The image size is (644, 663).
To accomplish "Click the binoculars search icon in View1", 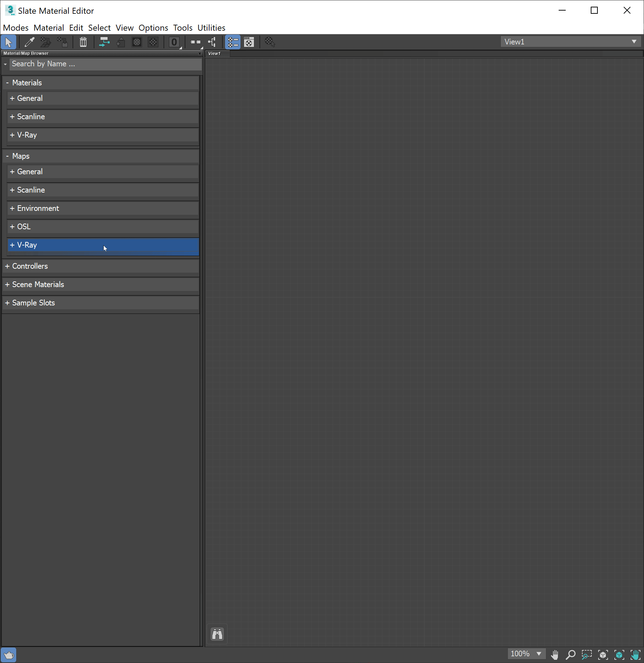I will (x=217, y=634).
